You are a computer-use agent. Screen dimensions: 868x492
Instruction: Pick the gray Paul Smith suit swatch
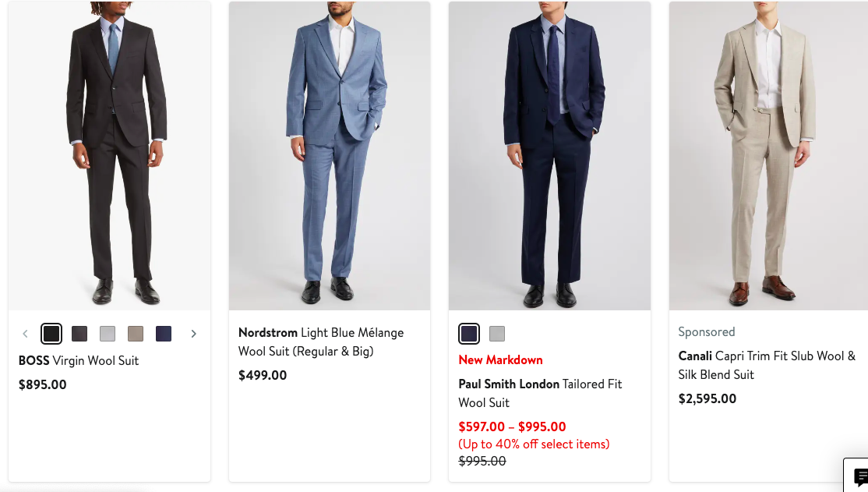497,334
